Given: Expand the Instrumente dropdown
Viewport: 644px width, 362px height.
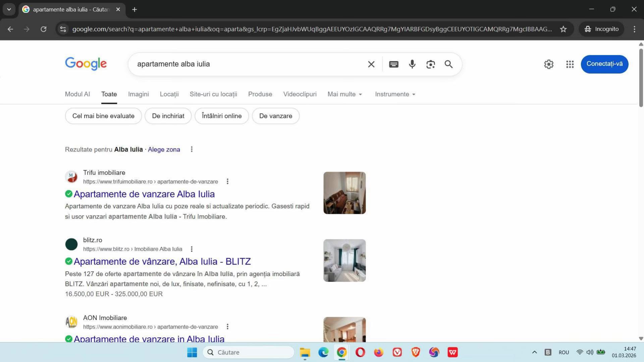Looking at the screenshot, I should (395, 94).
